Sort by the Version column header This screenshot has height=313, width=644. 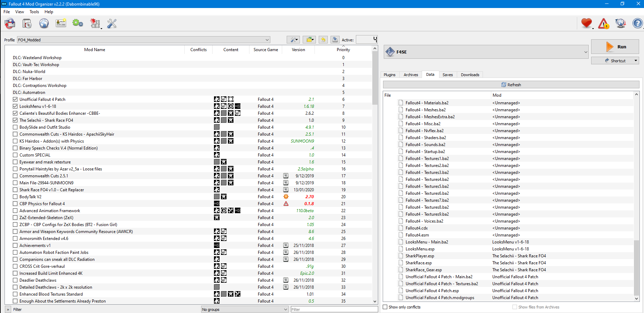tap(298, 50)
